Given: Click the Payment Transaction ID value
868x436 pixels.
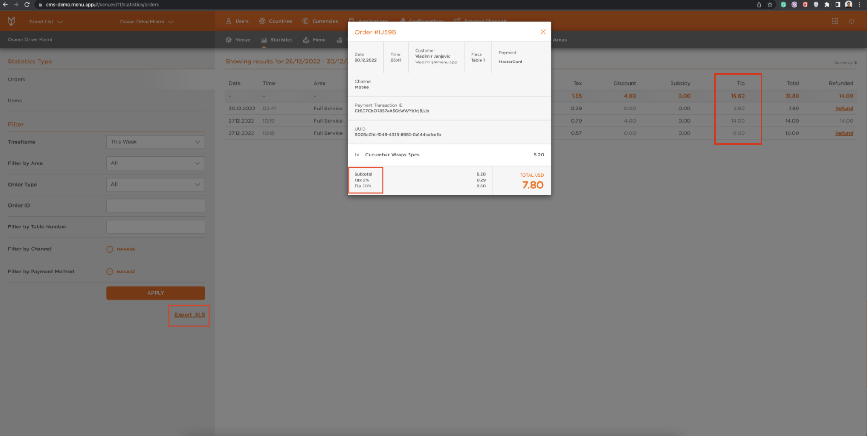Looking at the screenshot, I should click(392, 111).
